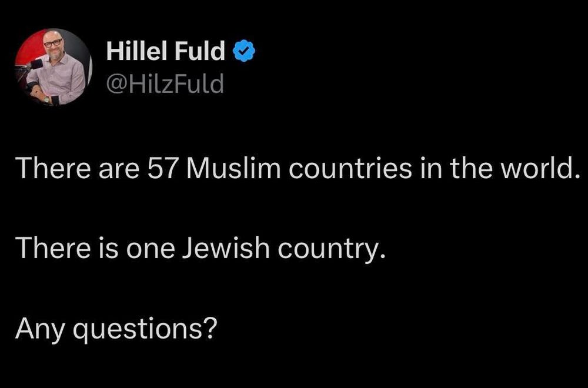
Task: Click the word There starting the second sentence
Action: tap(54, 248)
